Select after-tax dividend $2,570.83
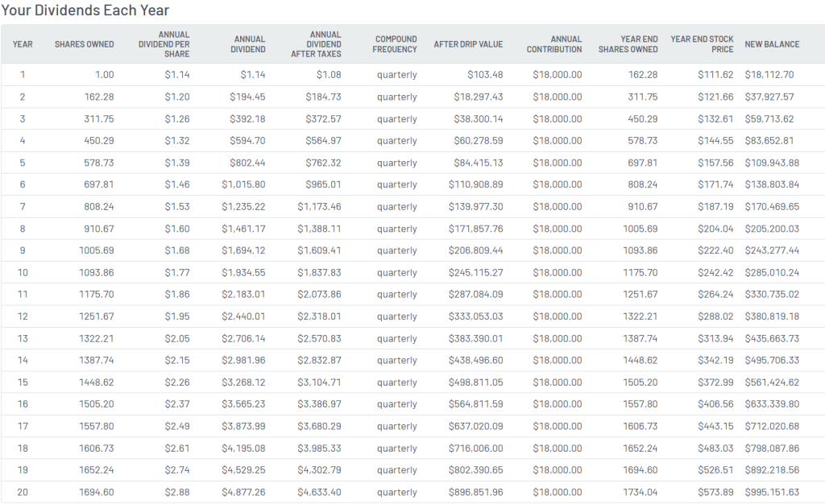This screenshot has height=504, width=825. pyautogui.click(x=319, y=338)
